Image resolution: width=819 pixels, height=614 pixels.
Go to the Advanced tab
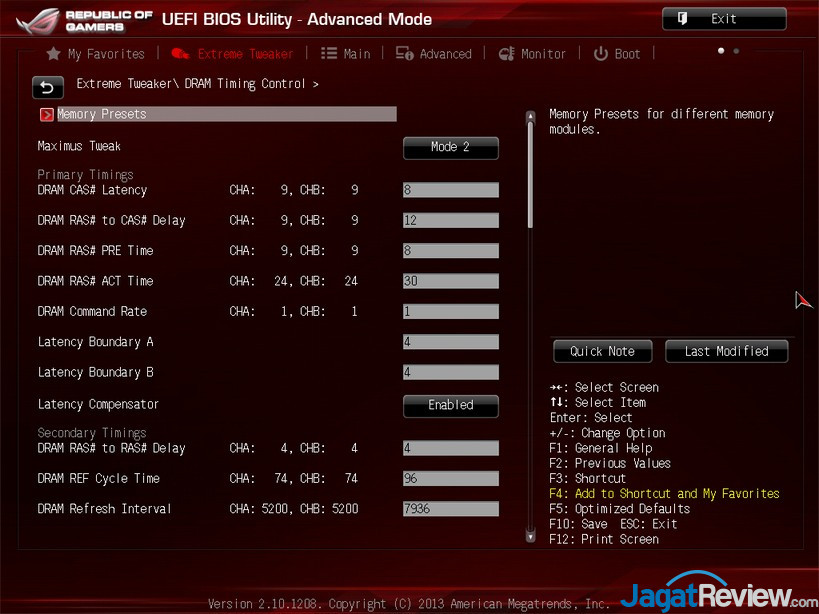[434, 54]
